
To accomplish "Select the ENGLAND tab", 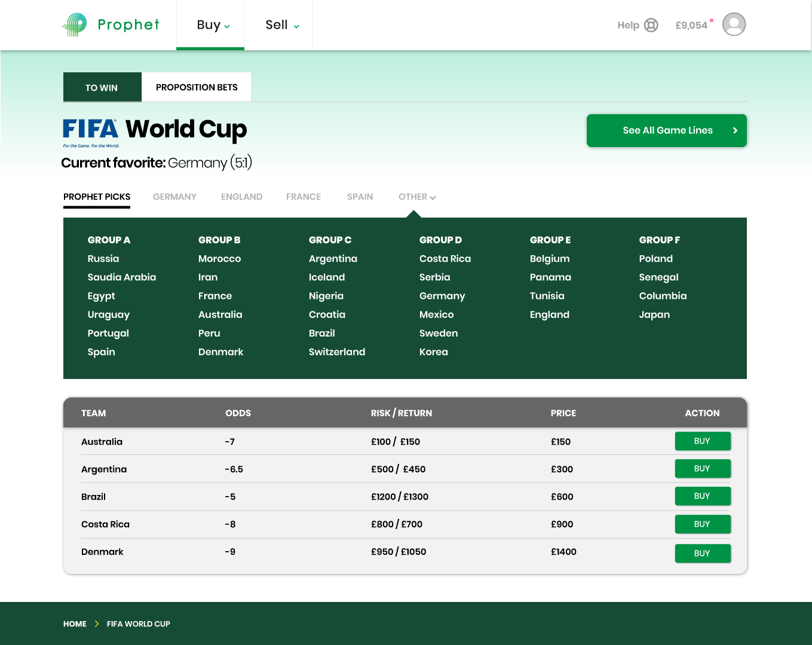I will point(241,197).
